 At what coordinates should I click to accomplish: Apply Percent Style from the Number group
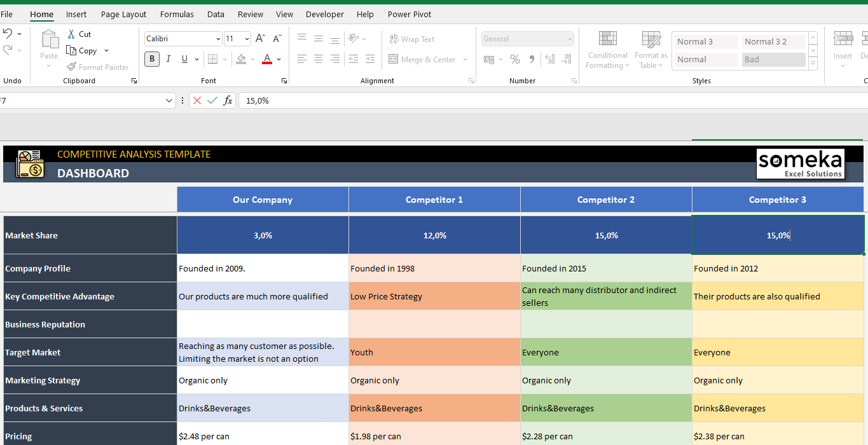pyautogui.click(x=514, y=59)
